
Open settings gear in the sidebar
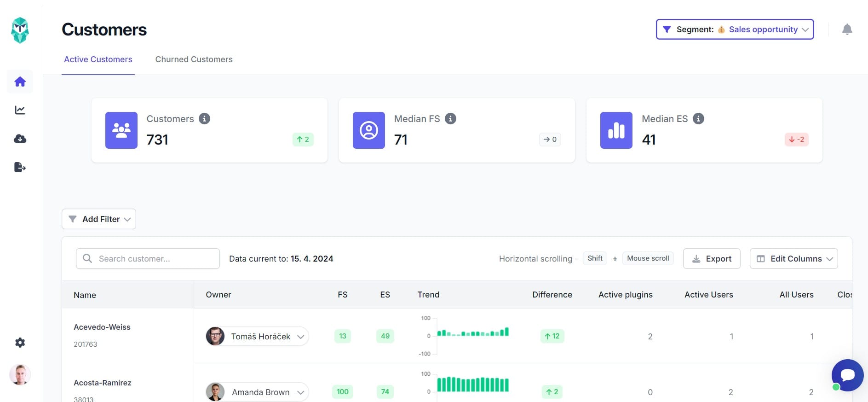click(x=20, y=343)
